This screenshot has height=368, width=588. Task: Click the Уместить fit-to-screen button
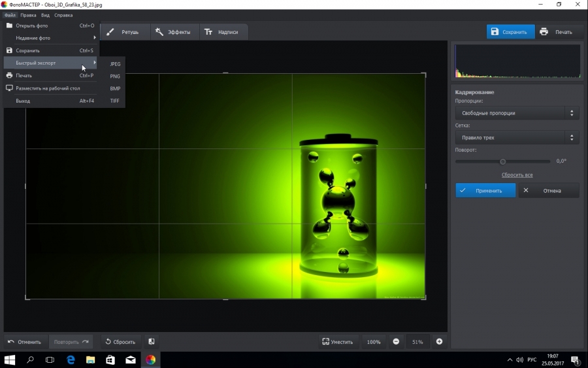coord(337,341)
